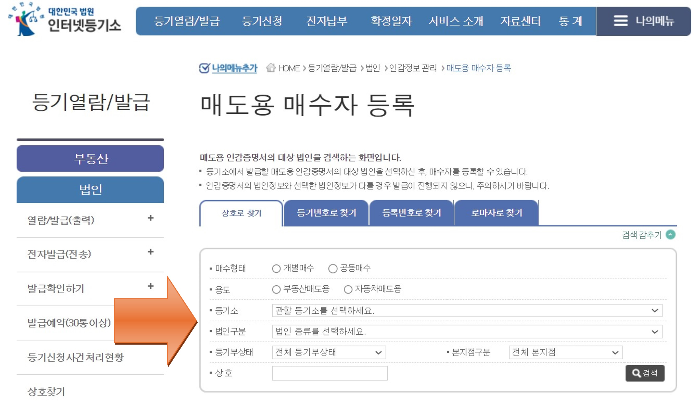Open 발급확인하기 sidebar item
This screenshot has height=401, width=700.
tap(55, 288)
